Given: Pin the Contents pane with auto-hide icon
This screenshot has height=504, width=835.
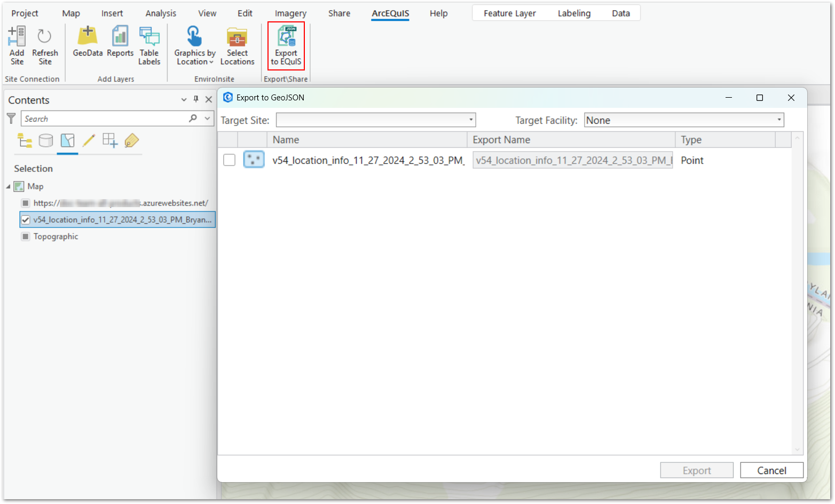Looking at the screenshot, I should coord(196,99).
